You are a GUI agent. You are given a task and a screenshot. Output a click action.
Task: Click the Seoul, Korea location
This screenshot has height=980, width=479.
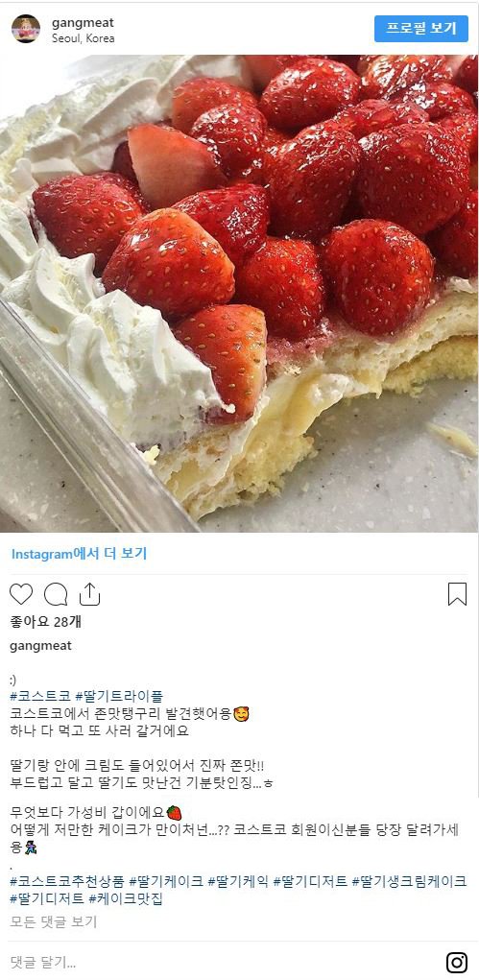(x=84, y=38)
